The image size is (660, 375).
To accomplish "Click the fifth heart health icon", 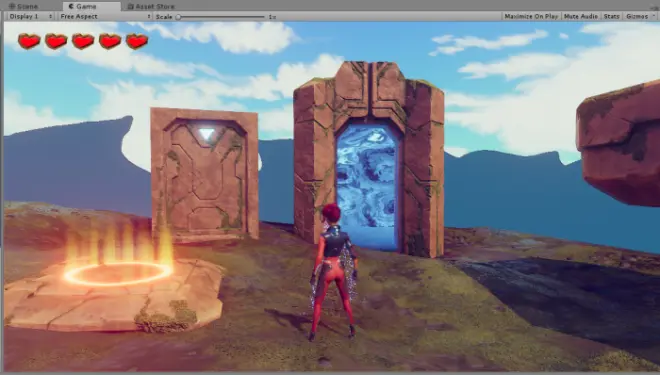I will [137, 41].
